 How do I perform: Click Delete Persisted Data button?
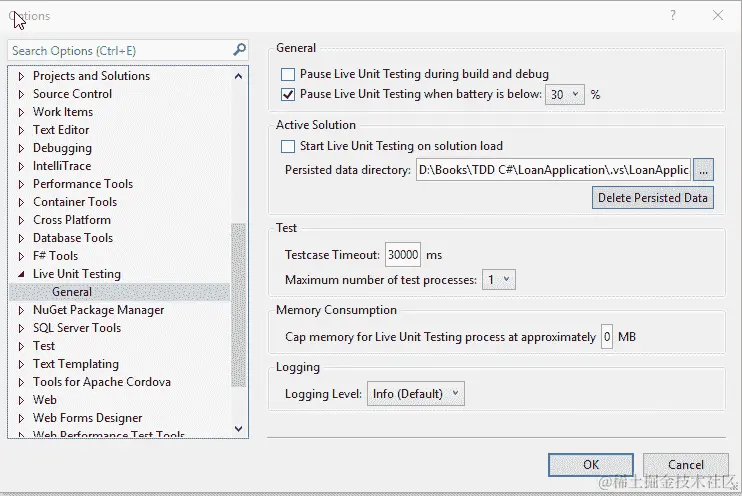coord(653,198)
